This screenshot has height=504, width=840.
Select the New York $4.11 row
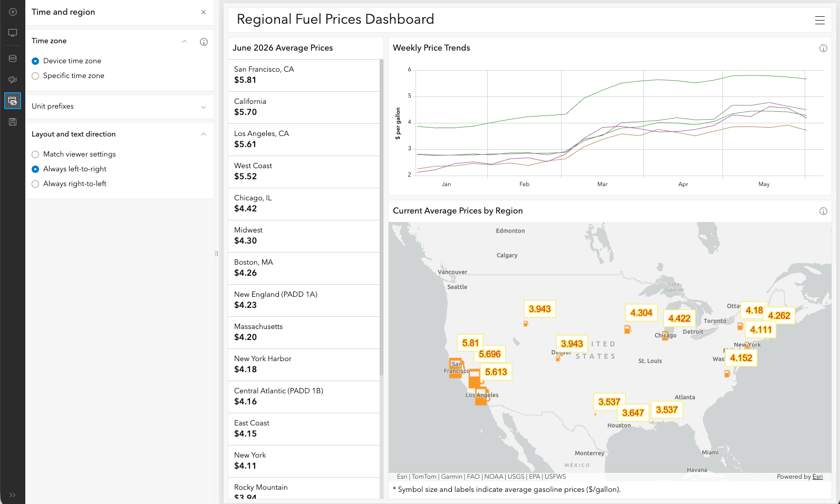[304, 461]
